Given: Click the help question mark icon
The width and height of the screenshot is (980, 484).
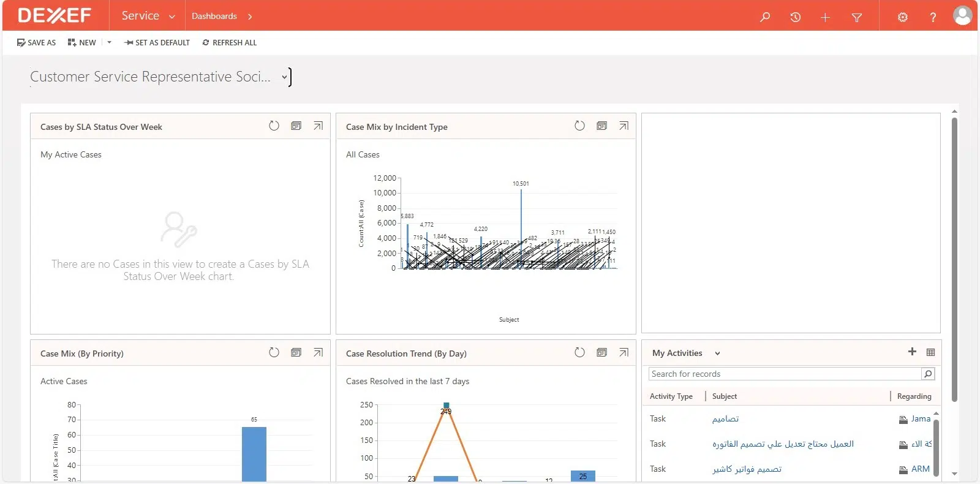Looking at the screenshot, I should 933,17.
